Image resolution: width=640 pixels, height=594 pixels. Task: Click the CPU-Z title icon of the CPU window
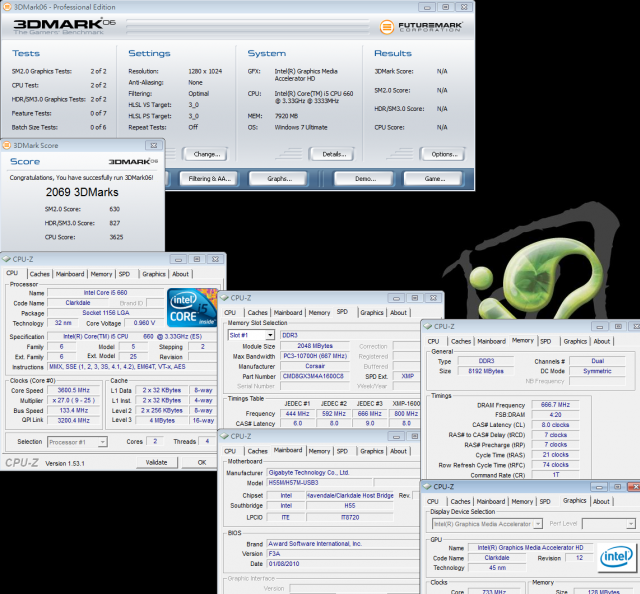pyautogui.click(x=7, y=259)
